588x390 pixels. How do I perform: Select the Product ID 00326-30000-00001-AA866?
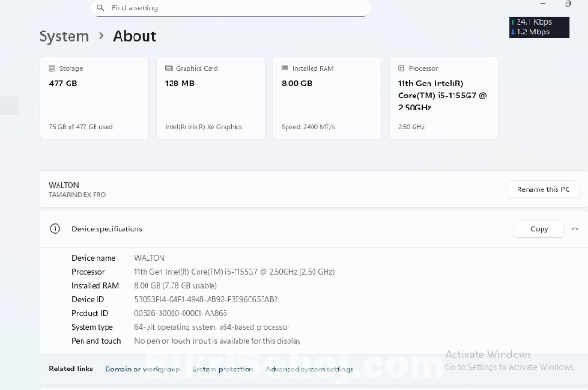click(x=180, y=313)
